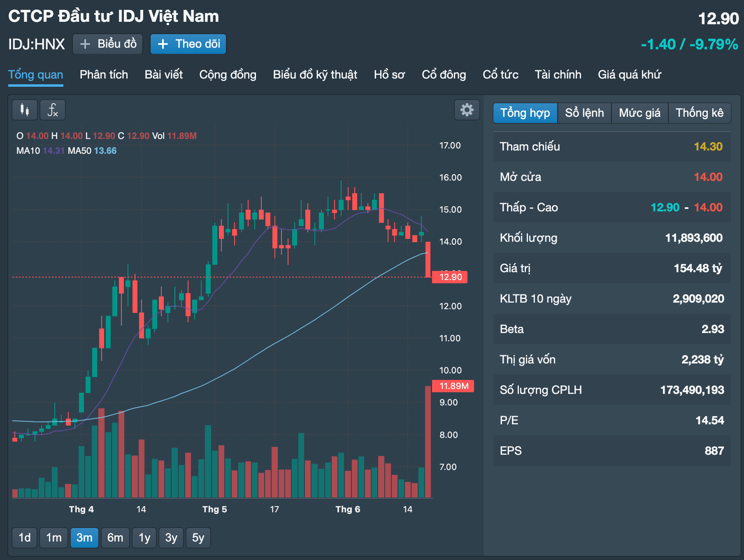Open the Giá quá khứ tab
Image resolution: width=744 pixels, height=560 pixels.
tap(630, 75)
